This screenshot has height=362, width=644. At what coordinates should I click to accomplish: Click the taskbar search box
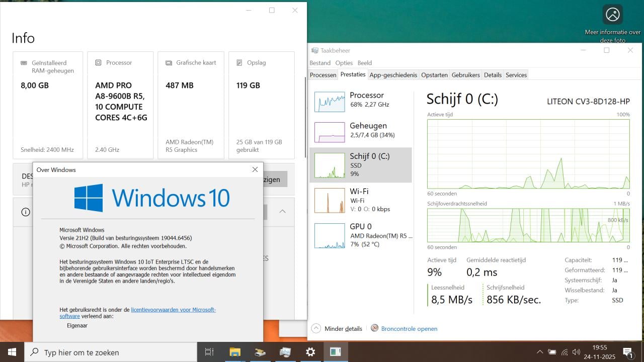(x=111, y=352)
